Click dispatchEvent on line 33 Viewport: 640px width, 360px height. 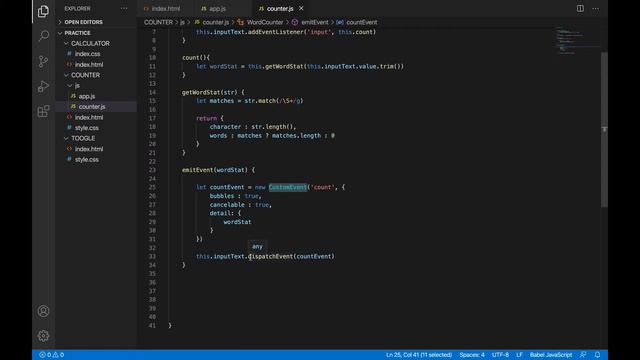click(271, 256)
